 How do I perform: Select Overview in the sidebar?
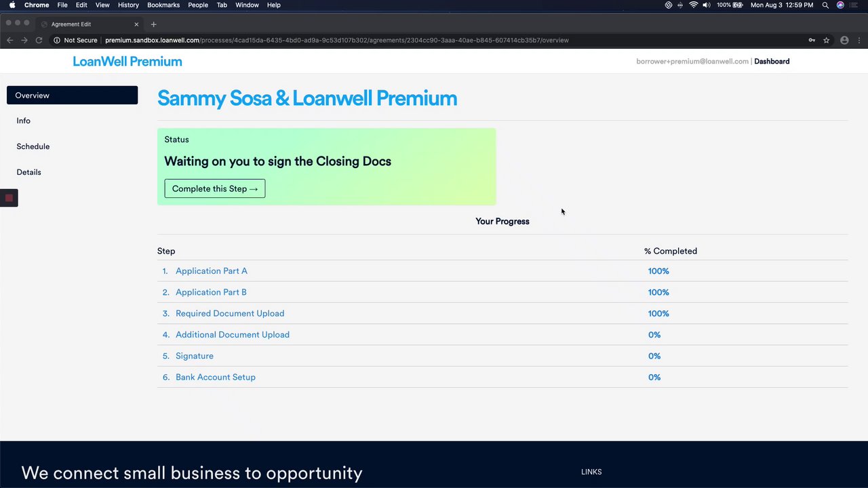72,95
